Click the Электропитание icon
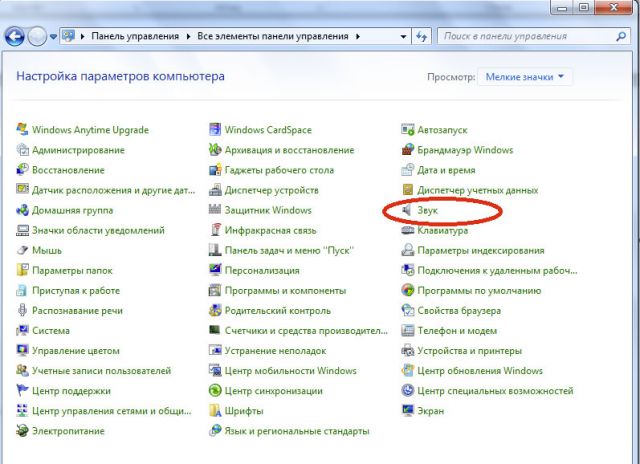640x464 pixels. pos(22,431)
